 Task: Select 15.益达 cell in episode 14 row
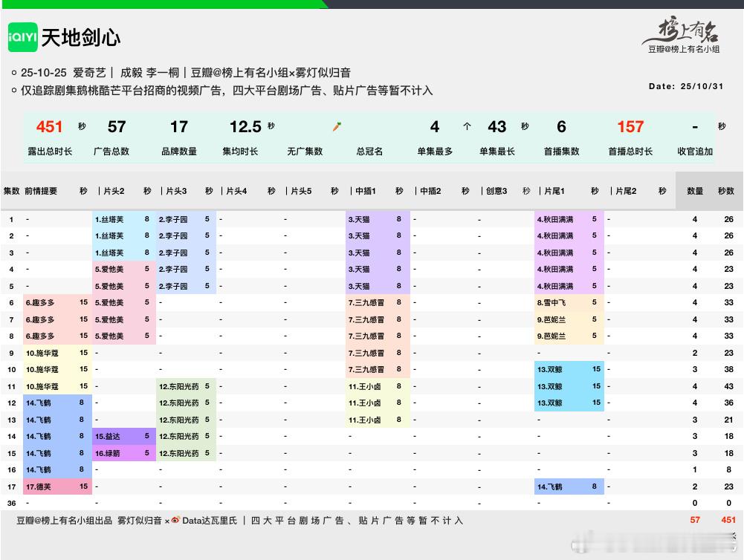click(124, 436)
